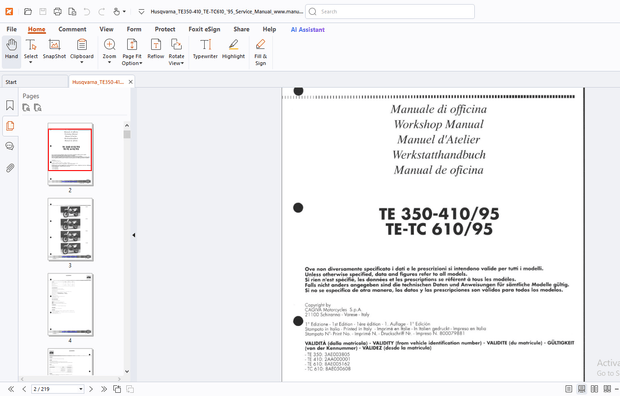Image resolution: width=620 pixels, height=396 pixels.
Task: Click the Save icon in quick access toolbar
Action: click(x=43, y=11)
